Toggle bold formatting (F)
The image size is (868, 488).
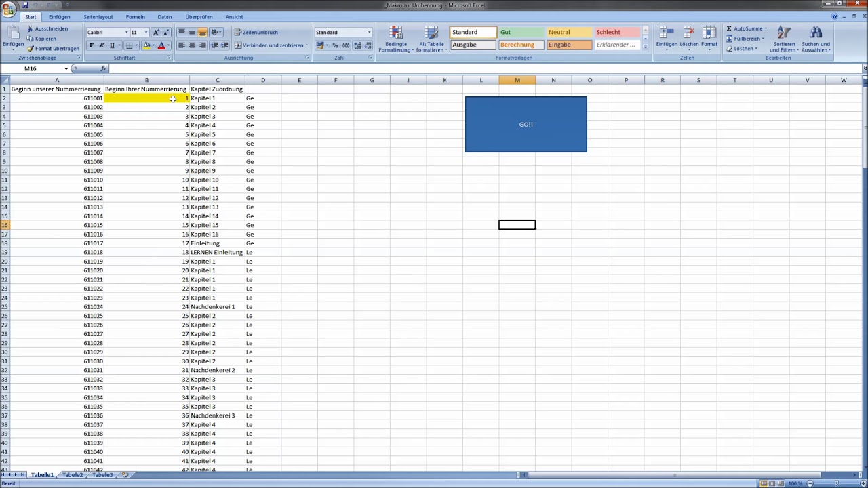pyautogui.click(x=91, y=45)
